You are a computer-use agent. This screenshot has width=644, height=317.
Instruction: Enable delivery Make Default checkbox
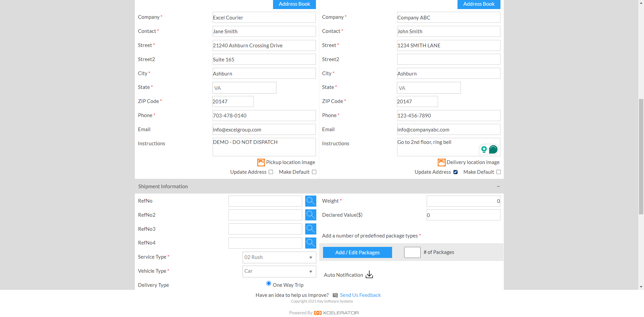tap(499, 172)
